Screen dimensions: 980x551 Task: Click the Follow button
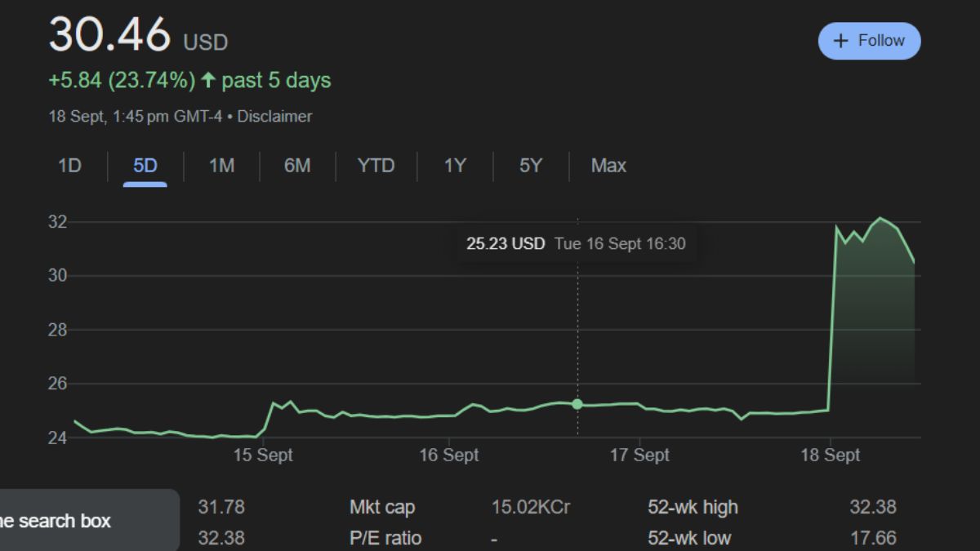(869, 41)
